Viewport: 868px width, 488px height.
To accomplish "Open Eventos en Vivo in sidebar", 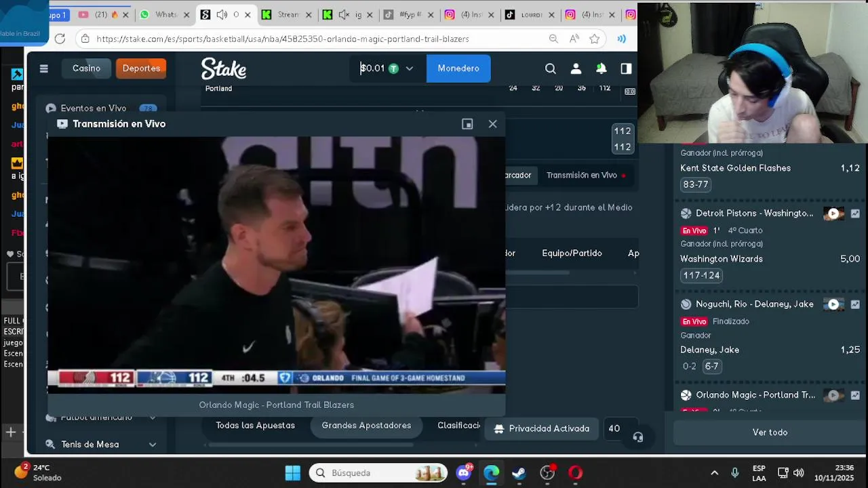I will pyautogui.click(x=93, y=108).
